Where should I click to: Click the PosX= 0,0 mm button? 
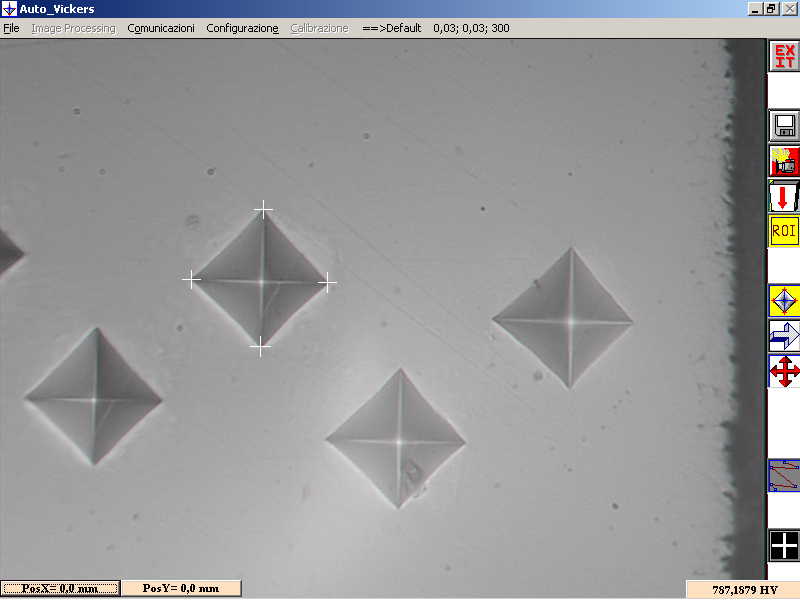coord(60,588)
